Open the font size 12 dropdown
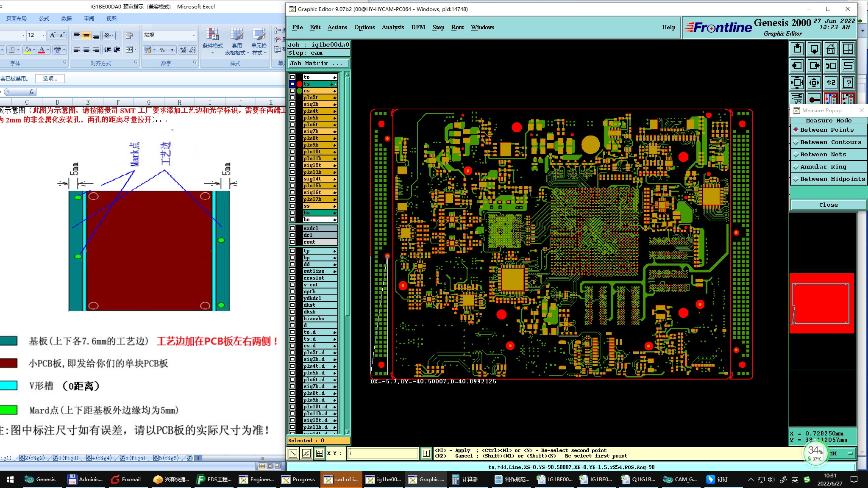 (x=43, y=35)
